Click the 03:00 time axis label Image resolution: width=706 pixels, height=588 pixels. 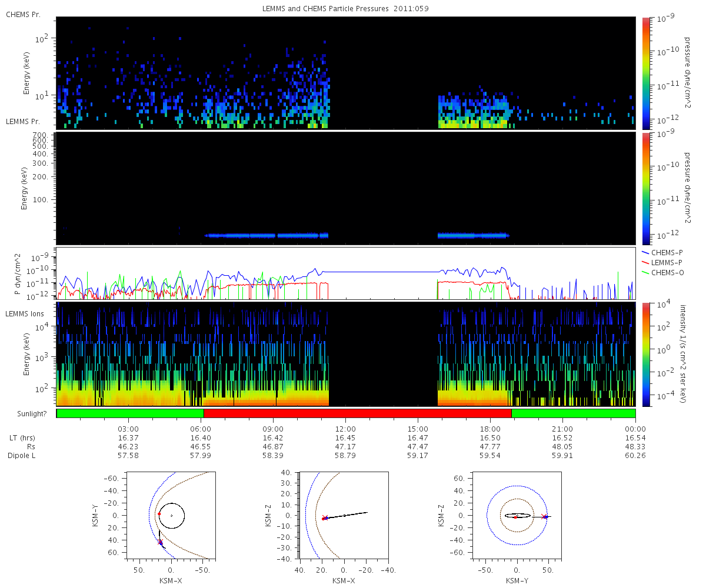tap(128, 429)
